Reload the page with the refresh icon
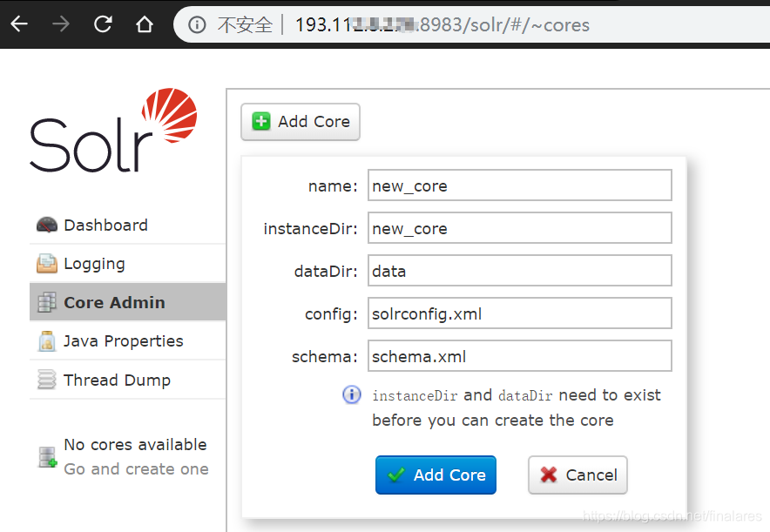The height and width of the screenshot is (532, 770). (103, 24)
